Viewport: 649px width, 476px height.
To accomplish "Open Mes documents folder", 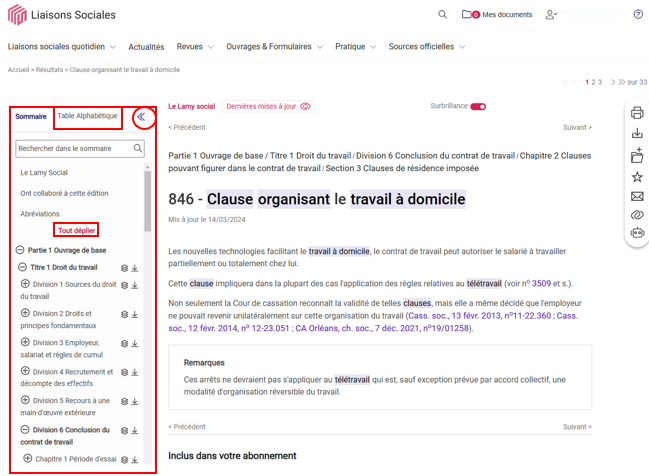I will tap(497, 14).
